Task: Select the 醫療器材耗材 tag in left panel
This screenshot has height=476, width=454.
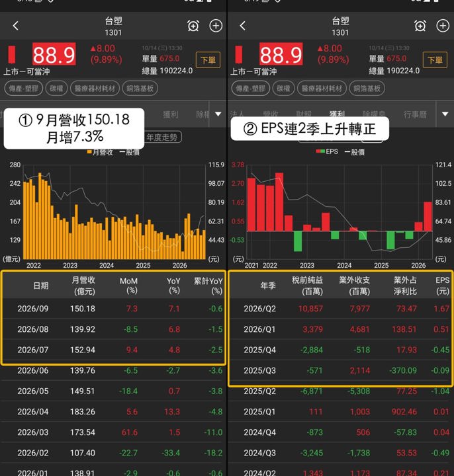Action: [x=95, y=89]
